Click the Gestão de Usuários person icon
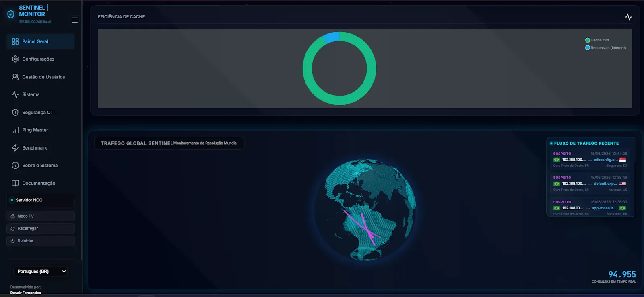 click(x=15, y=77)
